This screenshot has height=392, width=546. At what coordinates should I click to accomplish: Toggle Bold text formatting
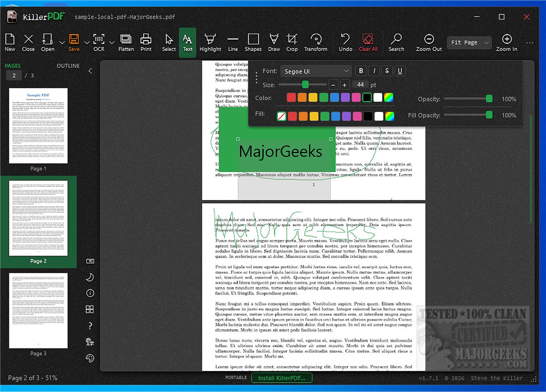tap(361, 71)
